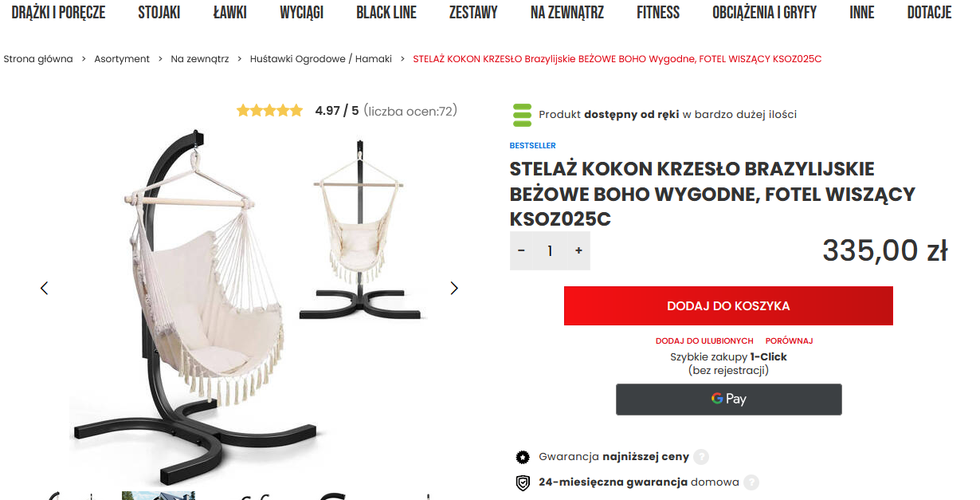Screen dimensions: 980x500
Task: Open the Na Zewnątrz menu
Action: (566, 13)
